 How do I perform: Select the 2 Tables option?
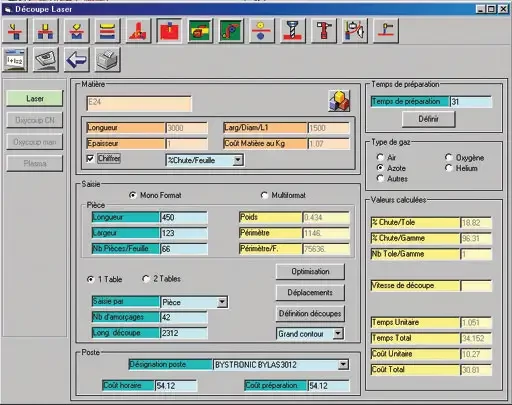coord(146,279)
